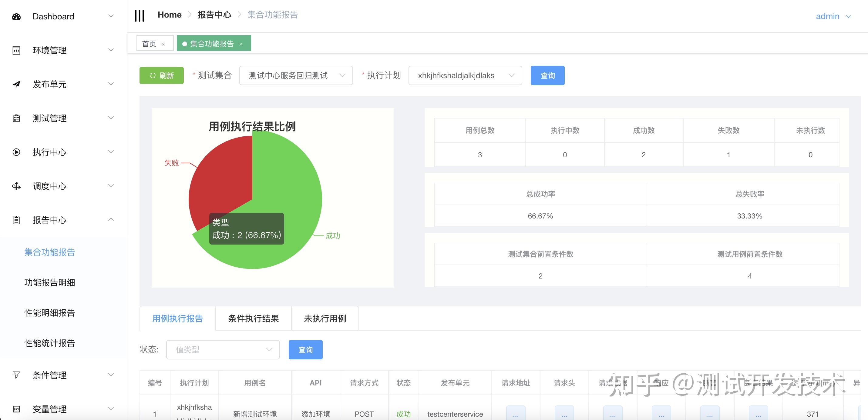Click the 执行中心 play circle icon
Image resolution: width=868 pixels, height=420 pixels.
click(x=16, y=152)
